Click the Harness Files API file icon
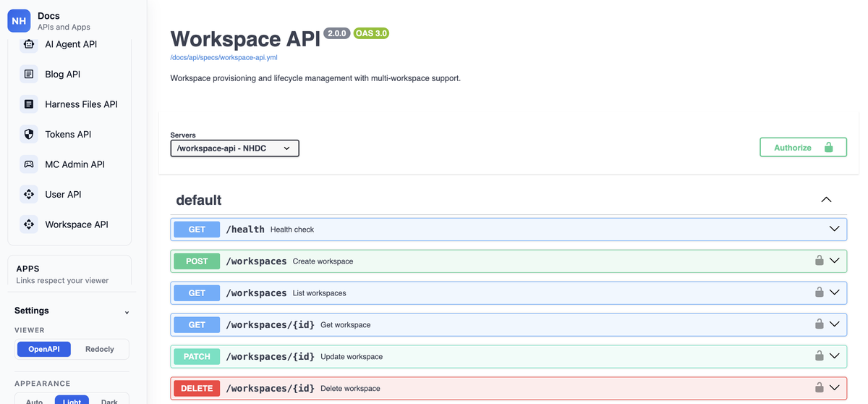Screen dimensions: 868x404 [x=29, y=104]
